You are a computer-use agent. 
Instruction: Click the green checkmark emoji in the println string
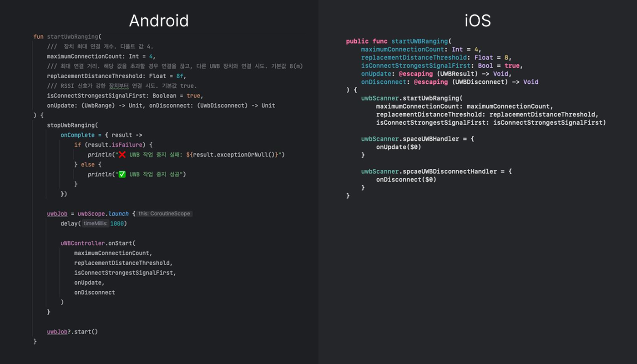pyautogui.click(x=121, y=174)
